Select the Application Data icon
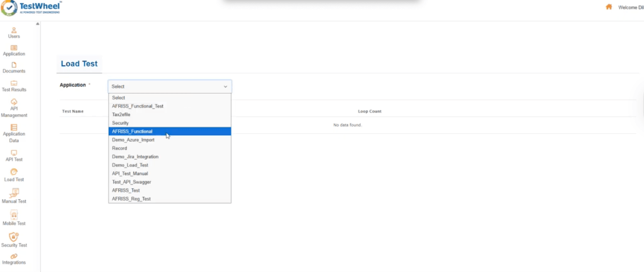Screen dimensions: 644x272 pyautogui.click(x=14, y=128)
